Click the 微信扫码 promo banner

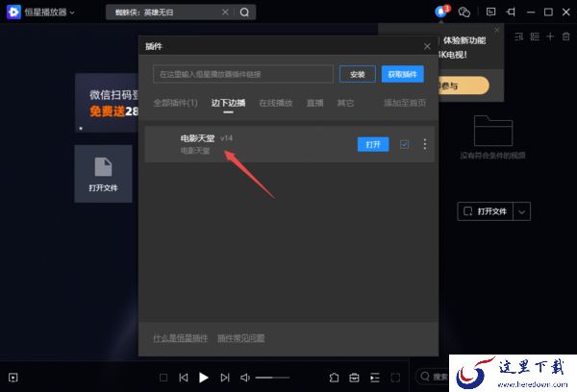coord(108,103)
